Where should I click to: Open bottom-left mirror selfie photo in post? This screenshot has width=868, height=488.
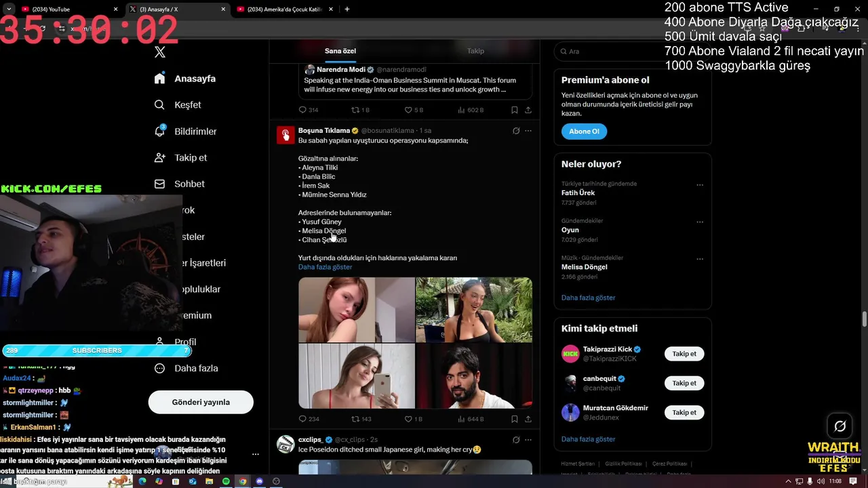tap(356, 376)
